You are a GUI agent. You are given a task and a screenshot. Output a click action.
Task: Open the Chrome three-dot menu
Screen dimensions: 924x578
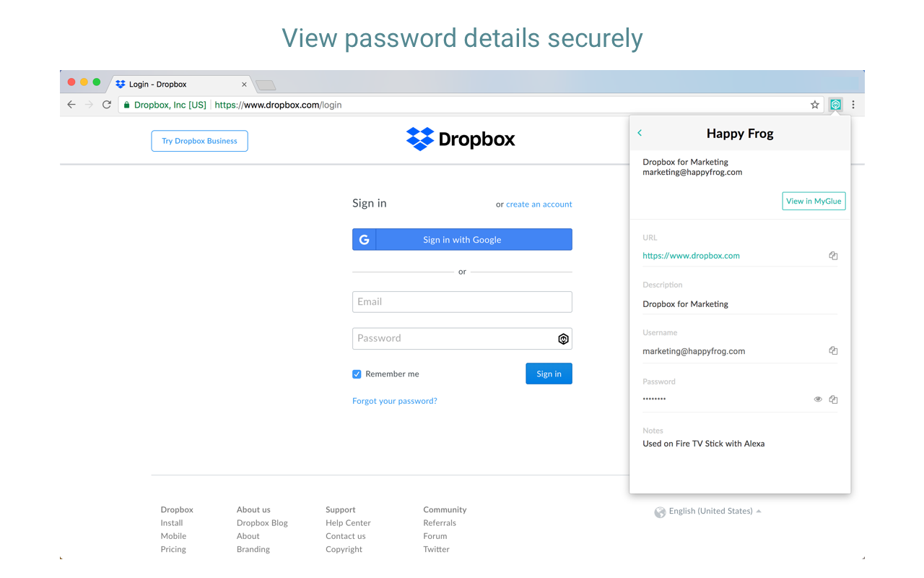coord(853,104)
